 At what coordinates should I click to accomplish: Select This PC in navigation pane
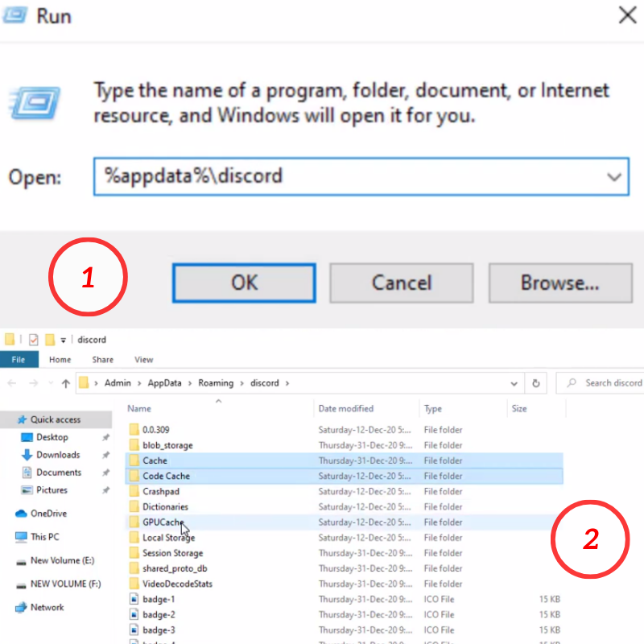pyautogui.click(x=45, y=537)
